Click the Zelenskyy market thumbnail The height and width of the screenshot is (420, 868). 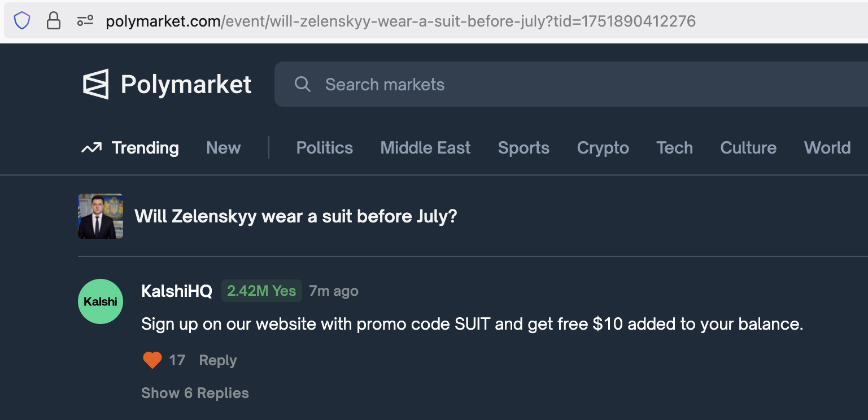101,216
